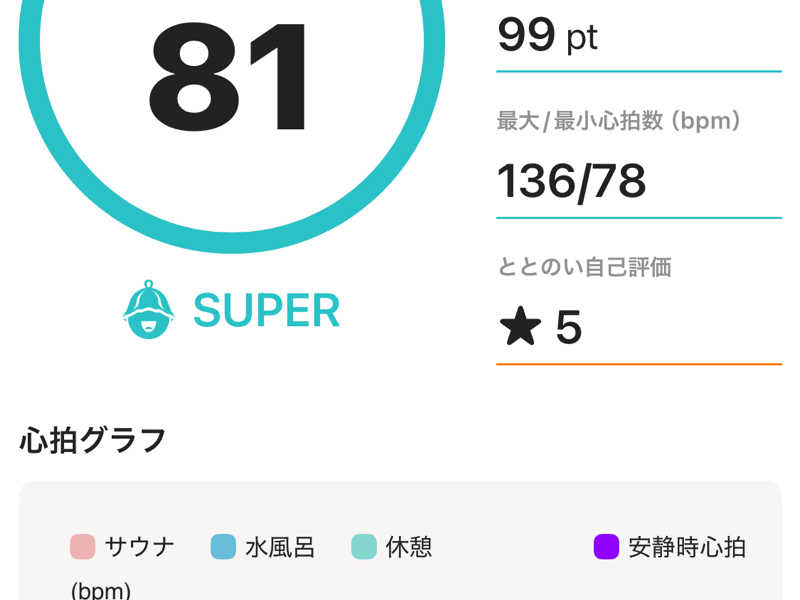Click the 心拍グラフ section heading
The width and height of the screenshot is (800, 600).
(x=93, y=440)
